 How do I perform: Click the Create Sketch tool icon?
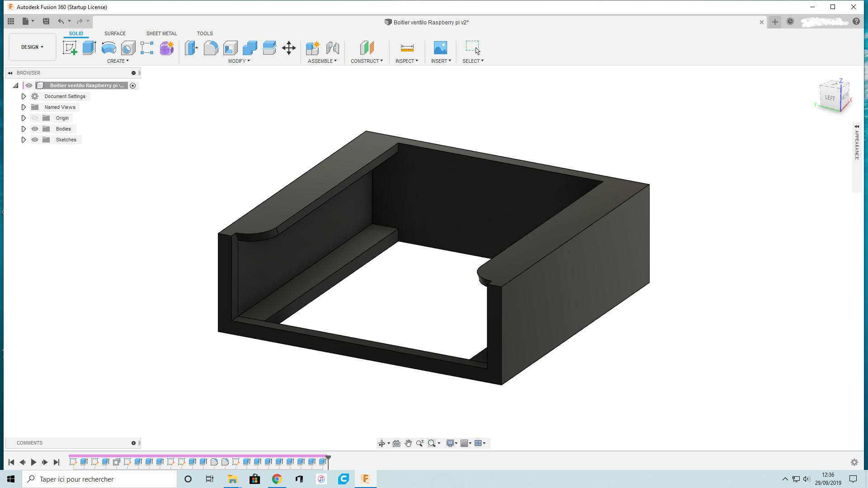70,48
